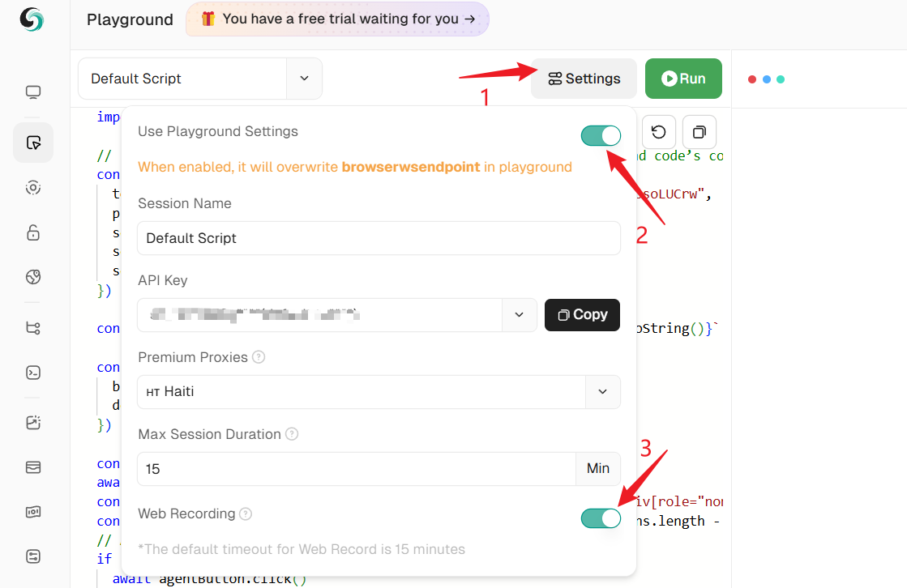The height and width of the screenshot is (588, 907).
Task: Open the API Key dropdown arrow
Action: 520,315
